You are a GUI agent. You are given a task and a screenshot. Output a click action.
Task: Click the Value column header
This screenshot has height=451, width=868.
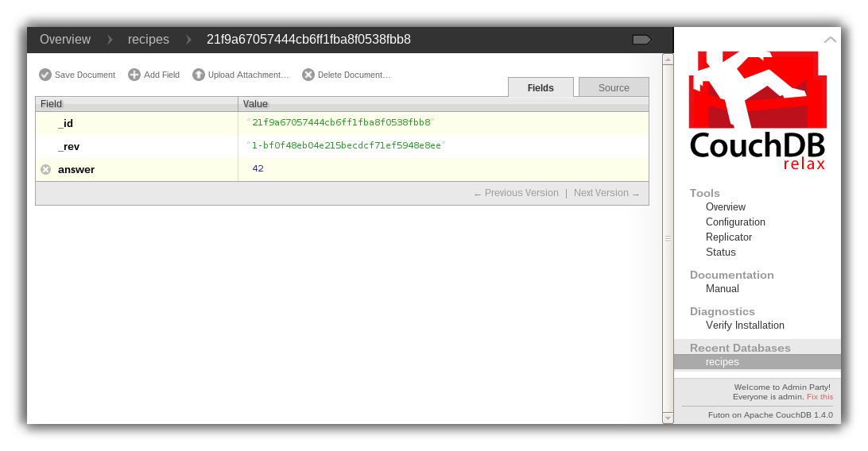(444, 104)
